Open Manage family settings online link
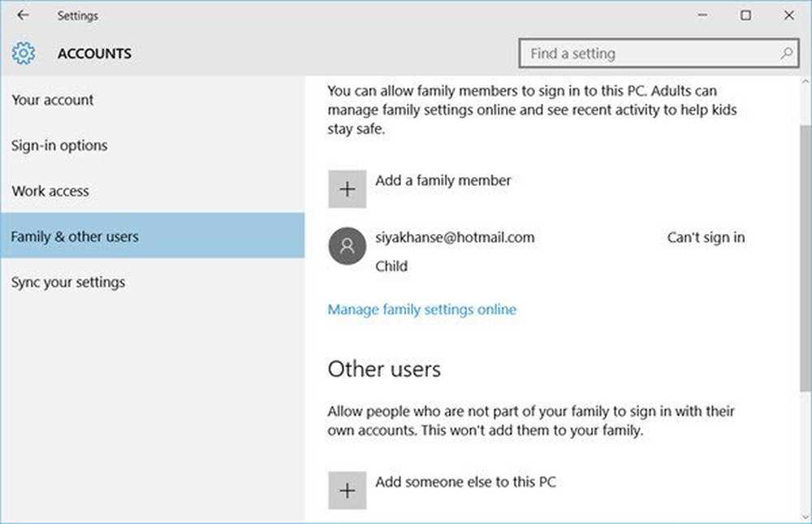Screen dimensions: 812x524 click(421, 309)
